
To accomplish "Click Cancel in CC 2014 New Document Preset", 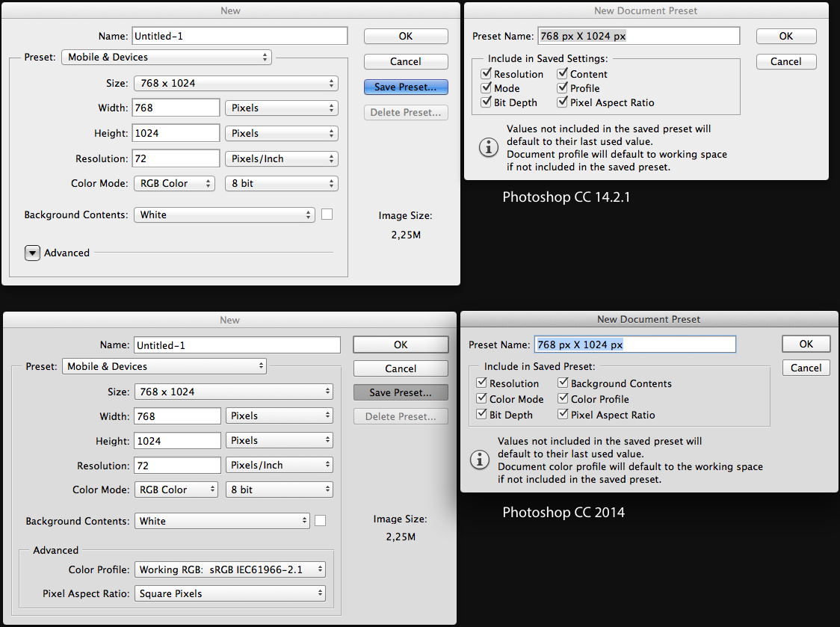I will 806,368.
